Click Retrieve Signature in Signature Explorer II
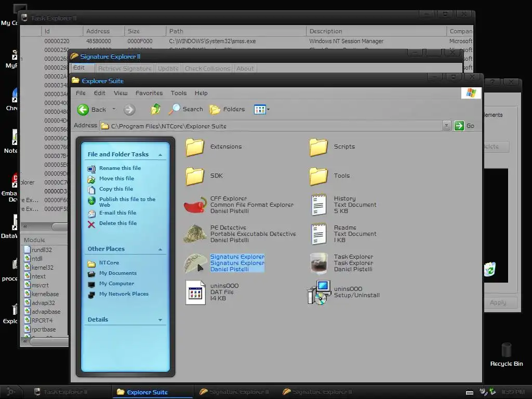Image resolution: width=532 pixels, height=399 pixels. point(125,69)
